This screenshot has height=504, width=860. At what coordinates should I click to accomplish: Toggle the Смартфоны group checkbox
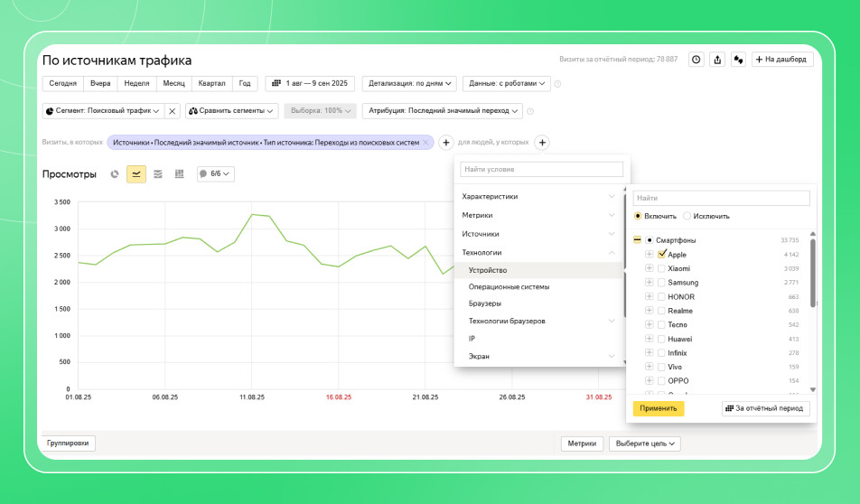[650, 239]
